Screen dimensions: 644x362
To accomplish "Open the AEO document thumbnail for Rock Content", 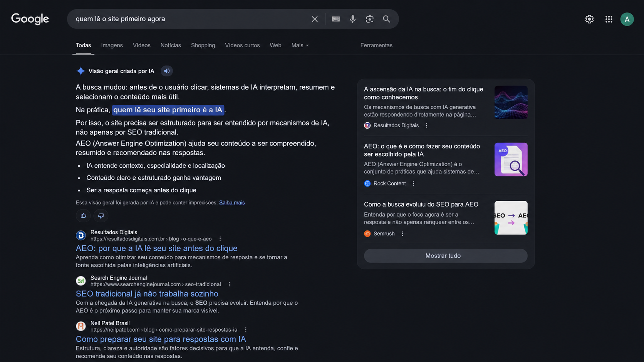I will 511,159.
